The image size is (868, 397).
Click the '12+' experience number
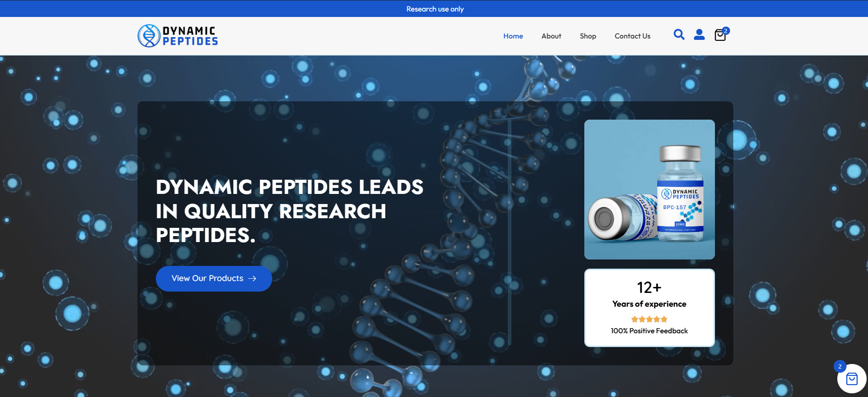coord(649,287)
